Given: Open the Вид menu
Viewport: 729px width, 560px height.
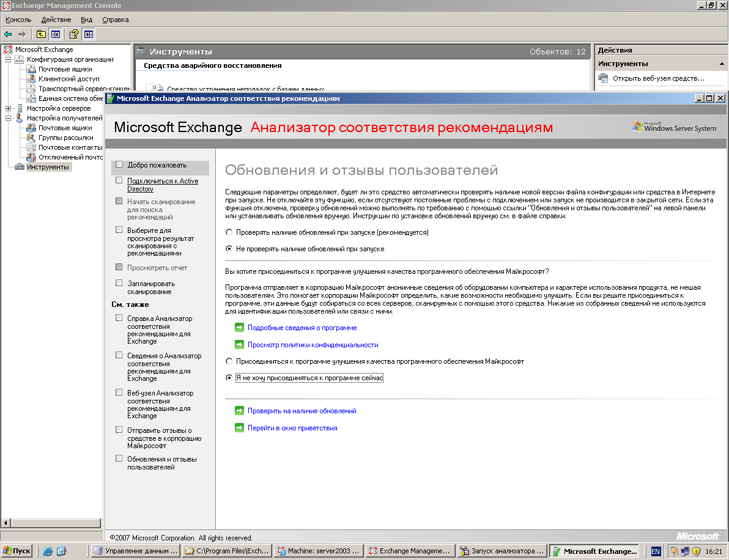Looking at the screenshot, I should pos(86,20).
